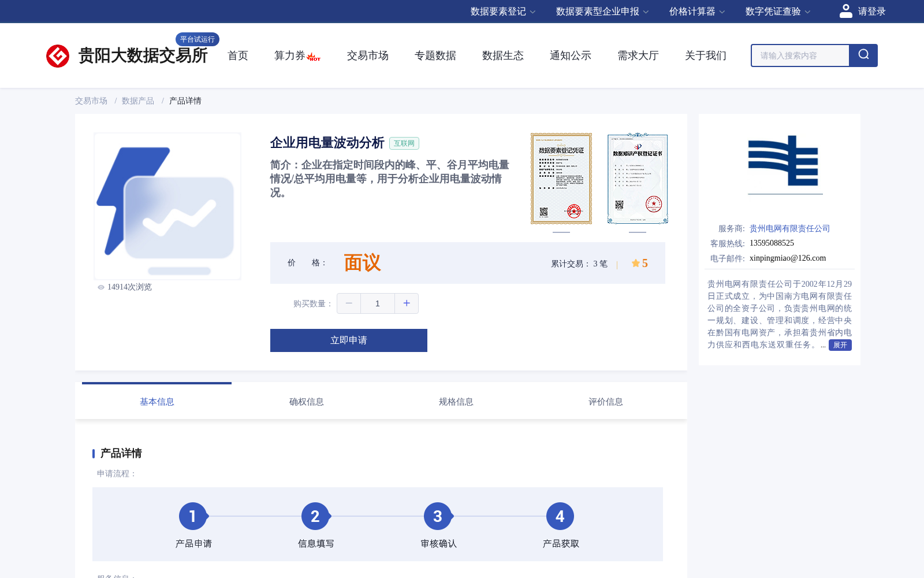Open the 数据要素登记凭证 certificate thumbnail
Screen dimensions: 924x578
pyautogui.click(x=561, y=179)
